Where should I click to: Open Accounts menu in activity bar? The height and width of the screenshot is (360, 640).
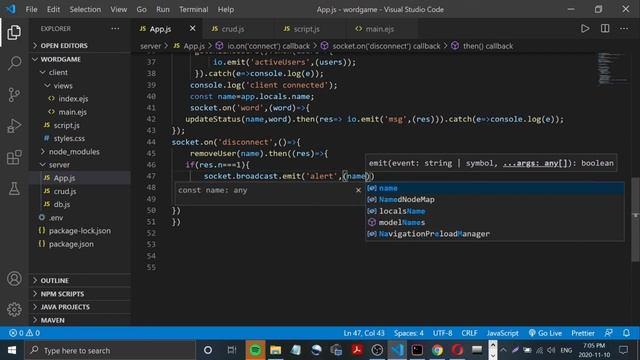pyautogui.click(x=14, y=278)
